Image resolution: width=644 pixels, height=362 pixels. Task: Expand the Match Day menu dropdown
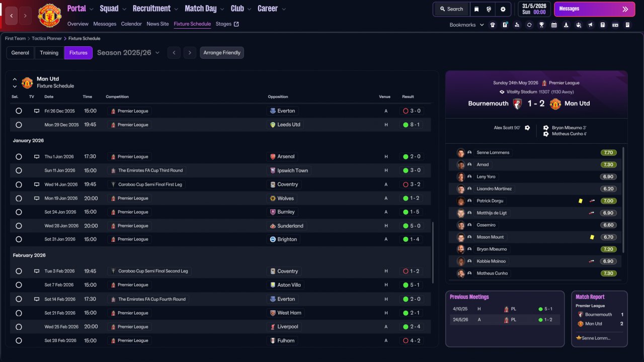coord(222,9)
